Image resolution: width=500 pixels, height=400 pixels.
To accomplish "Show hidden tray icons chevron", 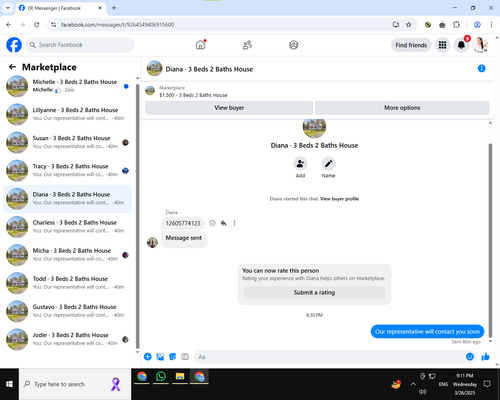I will coord(413,384).
